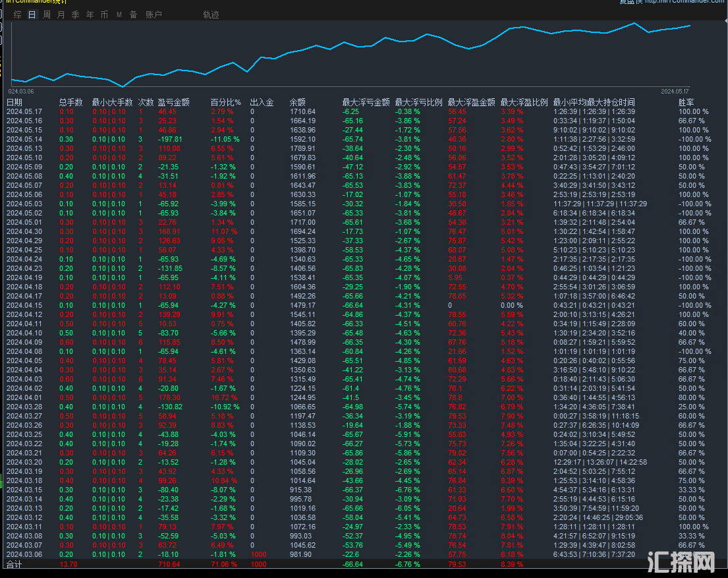This screenshot has width=728, height=578.
Task: Switch to the 年 yearly tab
Action: coord(90,14)
